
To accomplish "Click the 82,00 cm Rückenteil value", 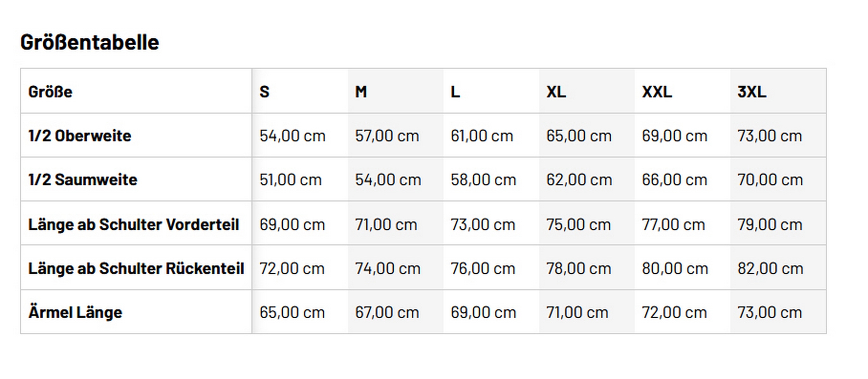I will pos(770,268).
